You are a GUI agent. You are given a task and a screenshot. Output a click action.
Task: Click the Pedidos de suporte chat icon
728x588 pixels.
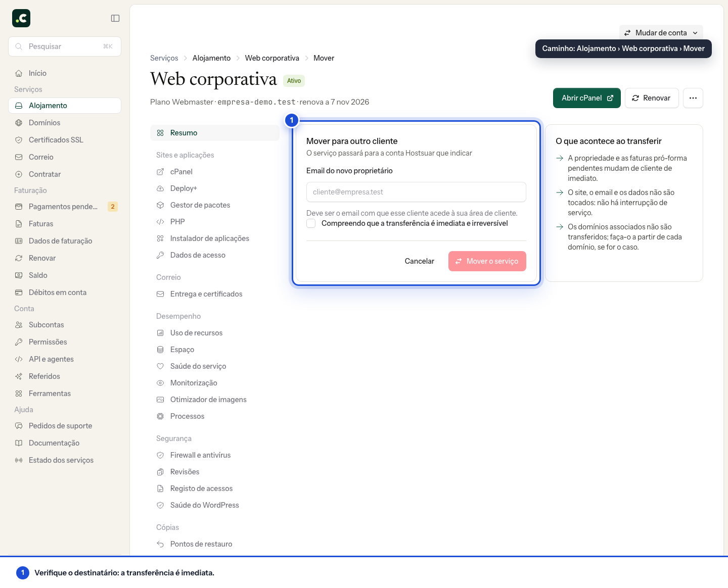click(19, 426)
